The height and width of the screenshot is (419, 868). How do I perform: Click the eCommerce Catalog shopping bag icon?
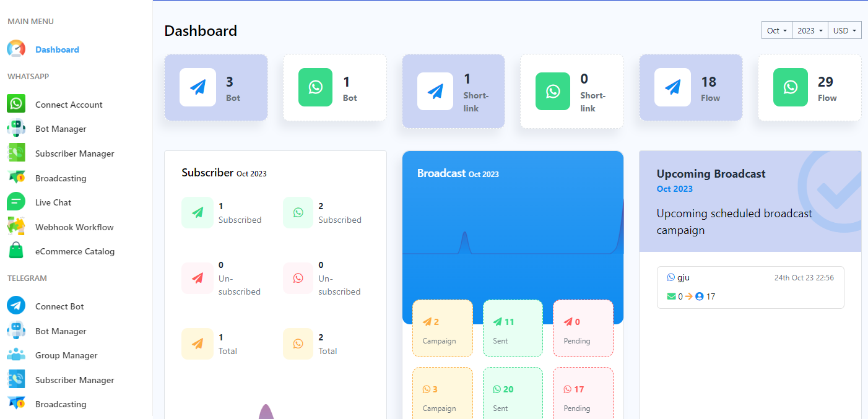click(16, 251)
